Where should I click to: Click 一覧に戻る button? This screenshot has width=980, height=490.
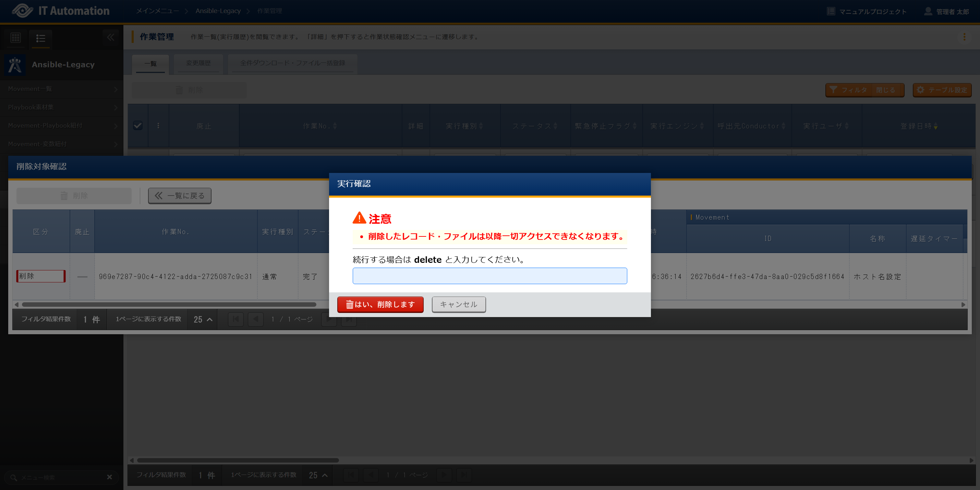click(180, 196)
